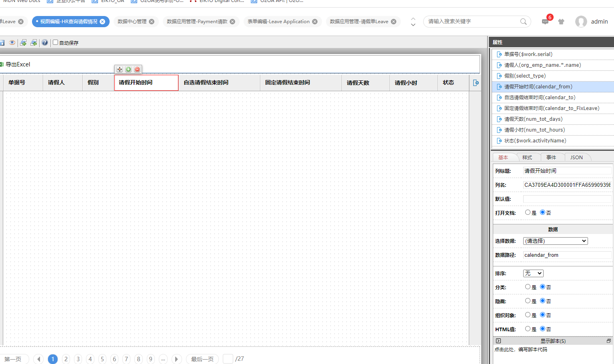Click the save icon in the editor toolbar
The image size is (614, 364).
2,42
